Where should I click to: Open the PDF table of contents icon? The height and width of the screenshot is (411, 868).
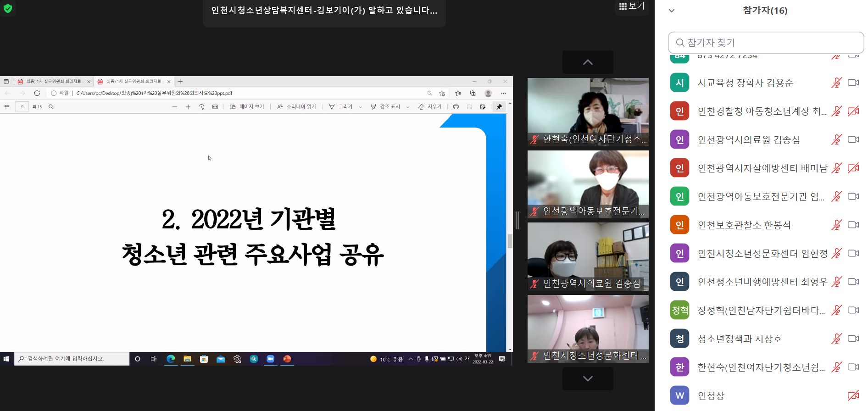click(6, 107)
